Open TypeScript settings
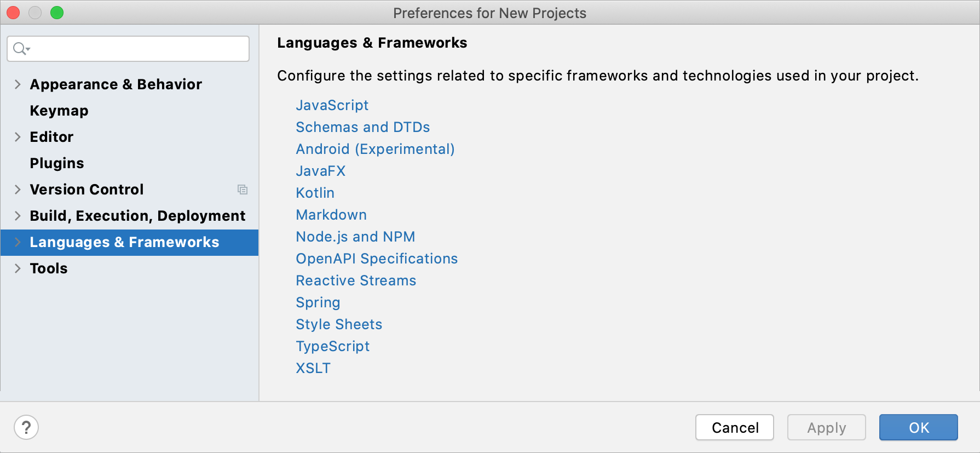Viewport: 980px width, 453px height. [x=332, y=346]
